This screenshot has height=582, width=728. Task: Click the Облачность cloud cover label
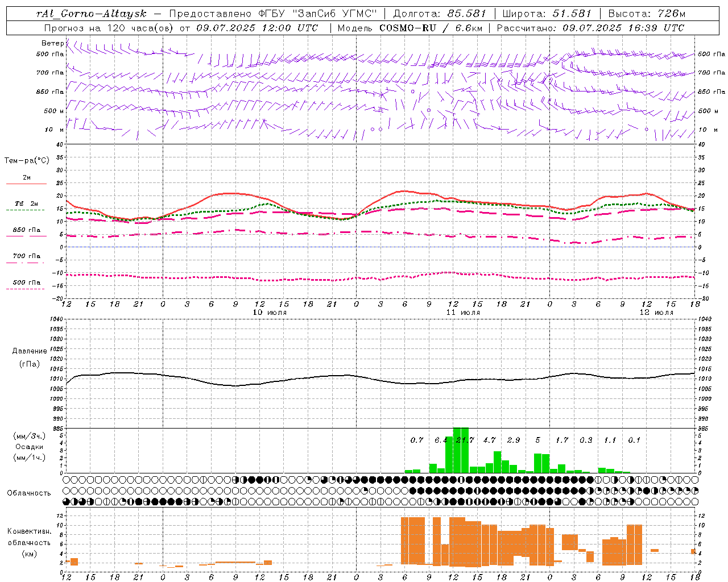(29, 493)
